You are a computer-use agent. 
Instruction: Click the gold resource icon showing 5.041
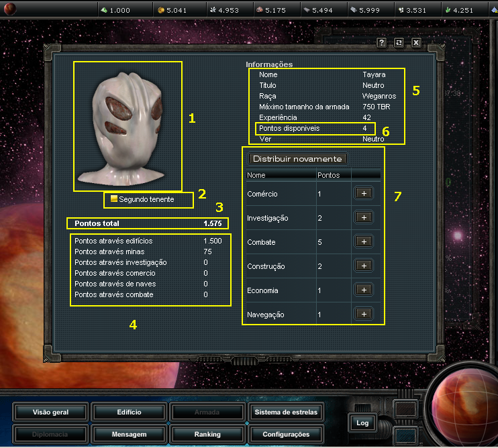point(160,10)
